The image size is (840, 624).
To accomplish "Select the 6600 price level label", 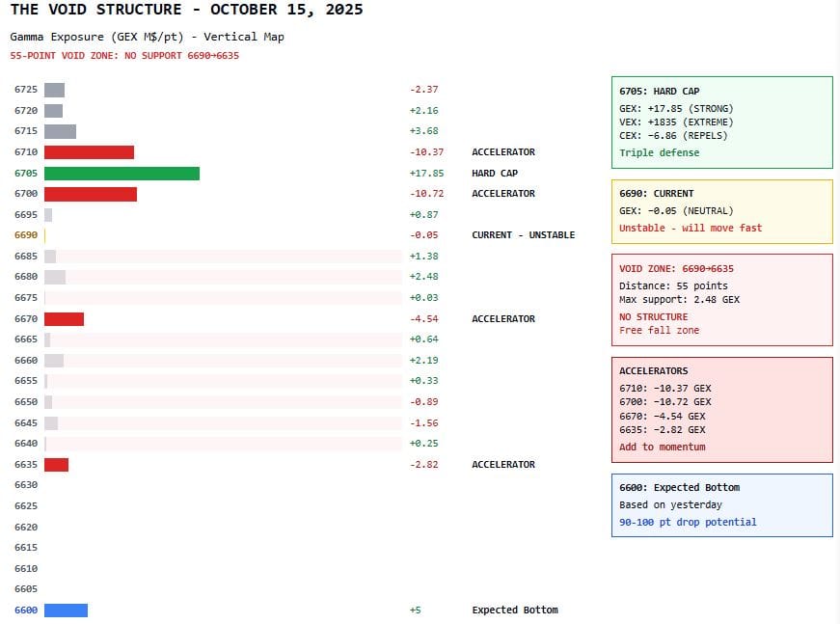I will (x=24, y=610).
